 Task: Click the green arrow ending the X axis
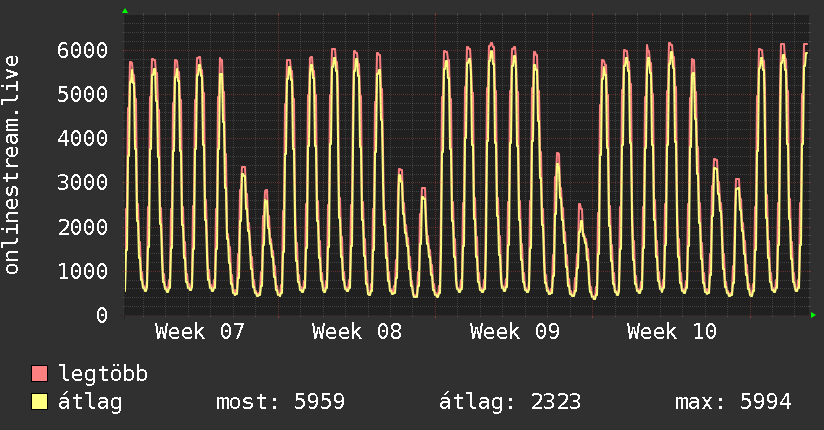click(x=813, y=315)
